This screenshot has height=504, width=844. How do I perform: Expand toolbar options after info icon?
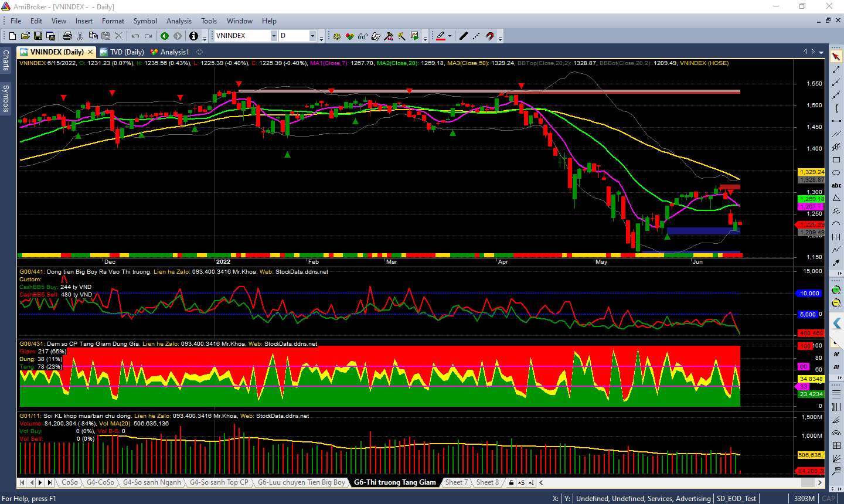(205, 37)
